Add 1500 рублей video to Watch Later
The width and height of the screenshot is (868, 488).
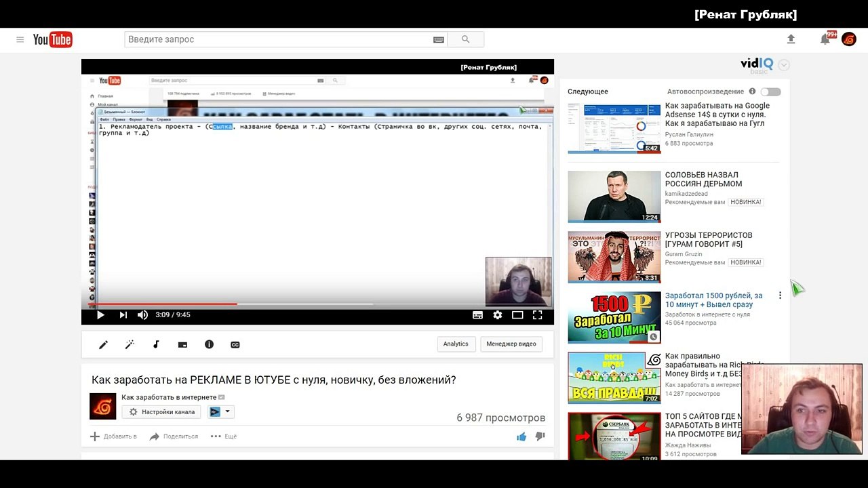coord(653,337)
